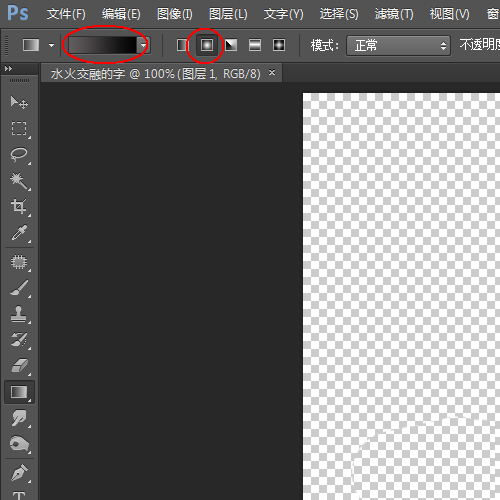Image resolution: width=500 pixels, height=500 pixels.
Task: Open the gradient editor swatch
Action: pyautogui.click(x=102, y=45)
